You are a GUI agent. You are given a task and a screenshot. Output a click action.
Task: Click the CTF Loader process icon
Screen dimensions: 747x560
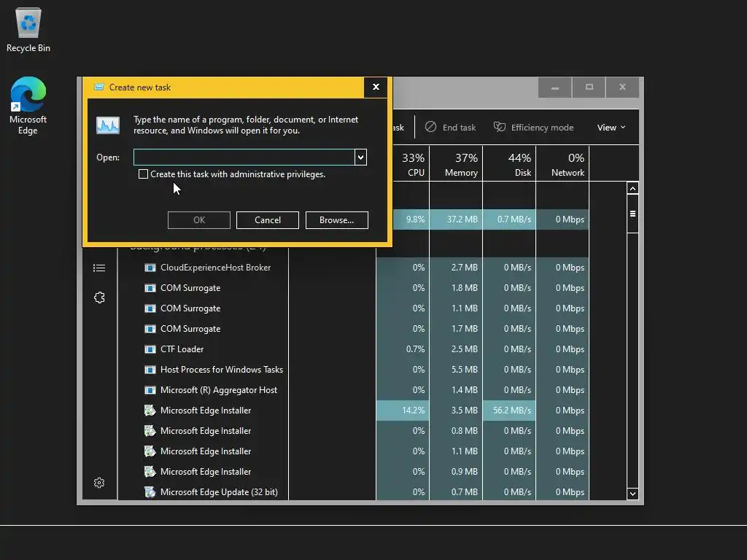150,349
